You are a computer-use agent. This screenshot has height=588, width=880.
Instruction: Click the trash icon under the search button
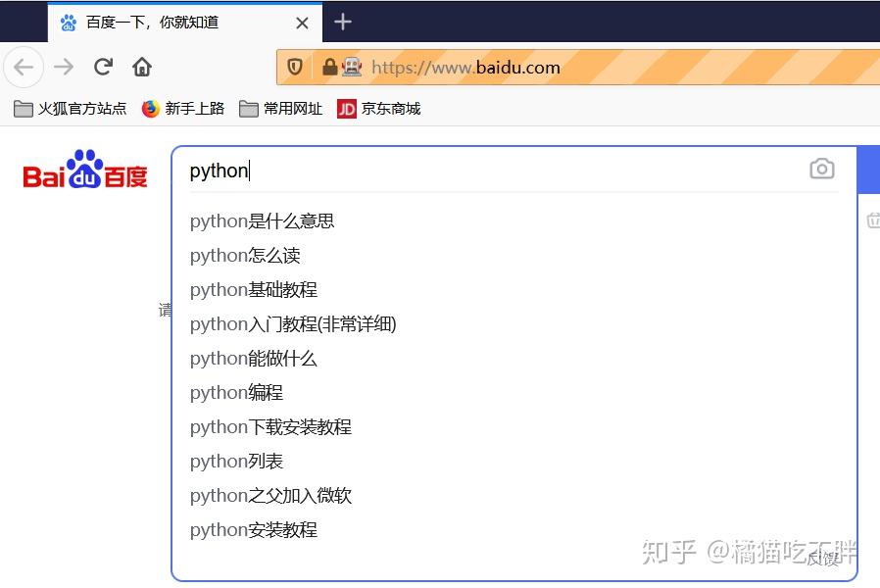[872, 220]
